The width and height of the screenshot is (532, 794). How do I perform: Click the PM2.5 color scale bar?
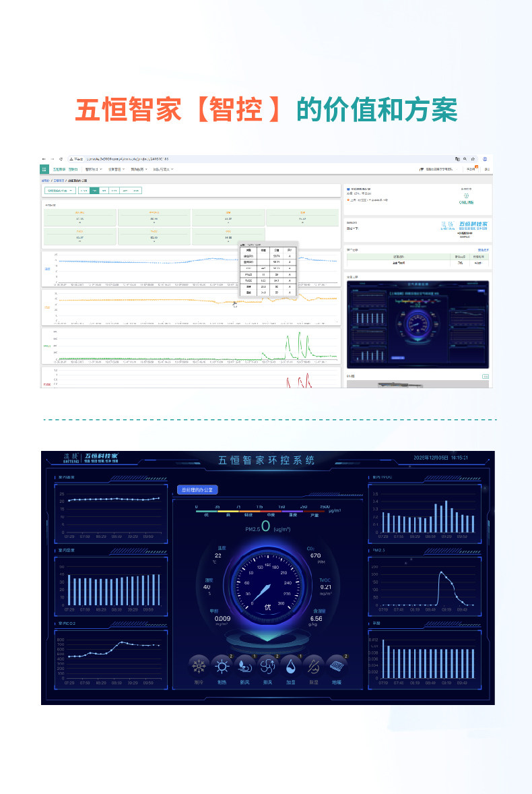[x=259, y=512]
